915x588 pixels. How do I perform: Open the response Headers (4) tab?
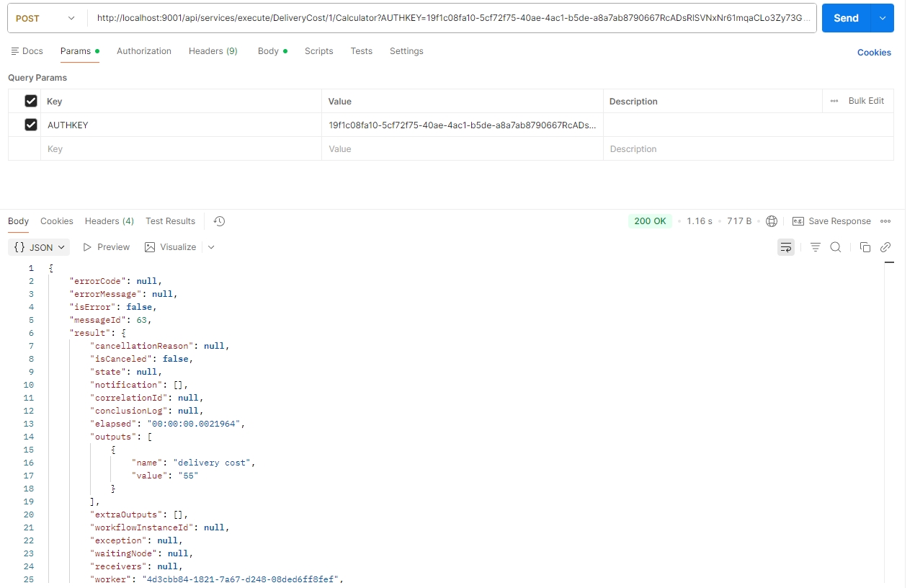coord(110,221)
